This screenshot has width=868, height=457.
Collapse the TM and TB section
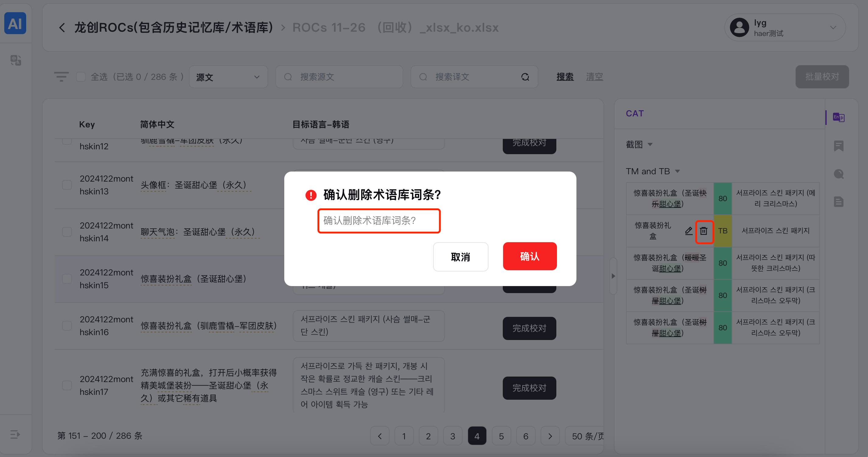pyautogui.click(x=677, y=171)
